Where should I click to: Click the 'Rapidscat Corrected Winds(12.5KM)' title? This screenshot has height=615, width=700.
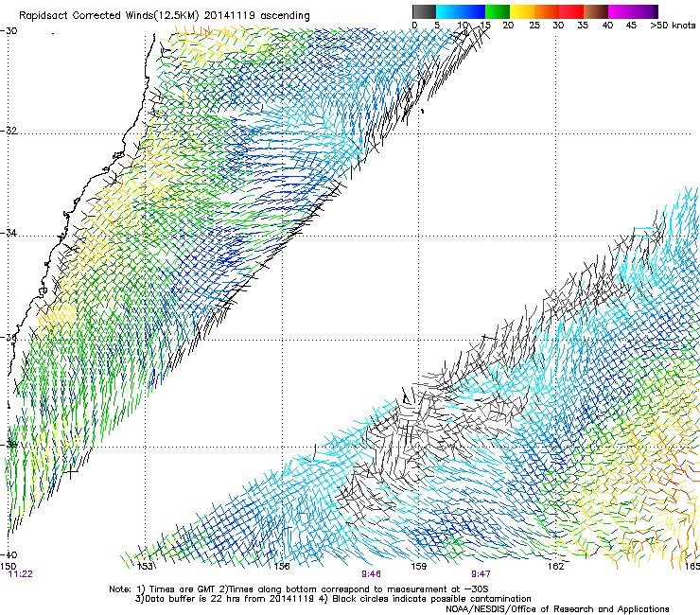pos(109,16)
